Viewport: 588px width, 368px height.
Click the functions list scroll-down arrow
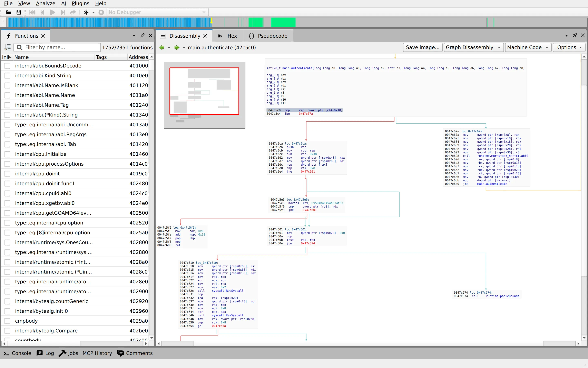152,338
